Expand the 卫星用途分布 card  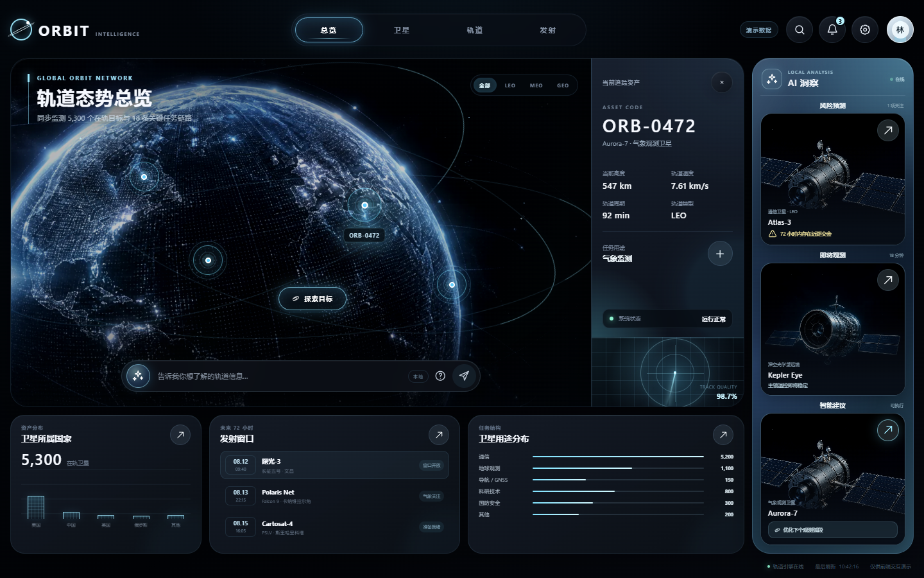point(723,435)
